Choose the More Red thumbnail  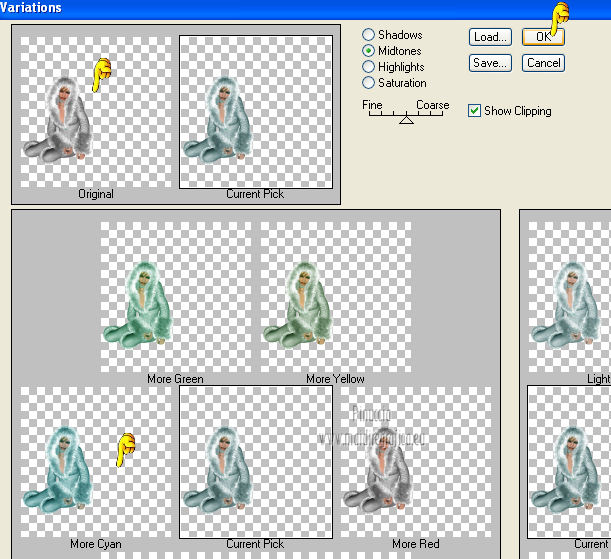(x=416, y=462)
